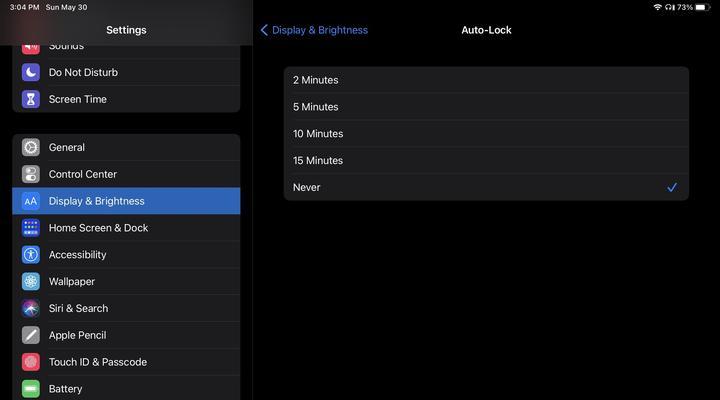This screenshot has height=400, width=720.
Task: Open Accessibility settings
Action: pos(126,254)
